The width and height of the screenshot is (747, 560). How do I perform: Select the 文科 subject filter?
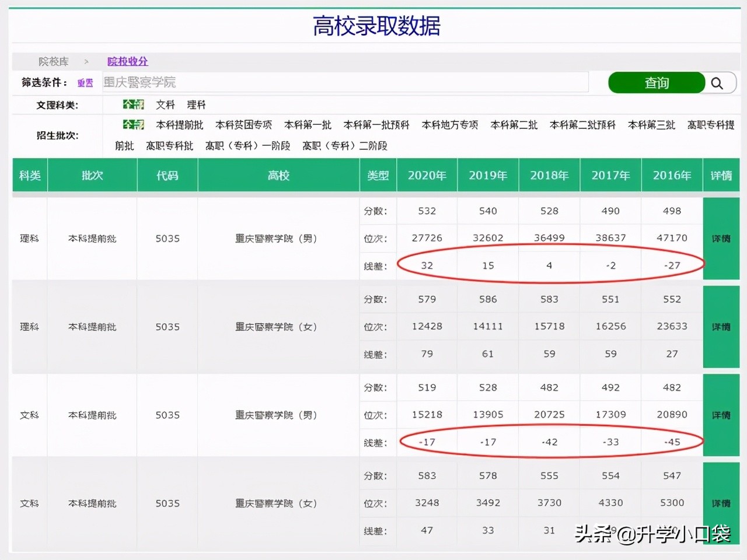pos(165,104)
